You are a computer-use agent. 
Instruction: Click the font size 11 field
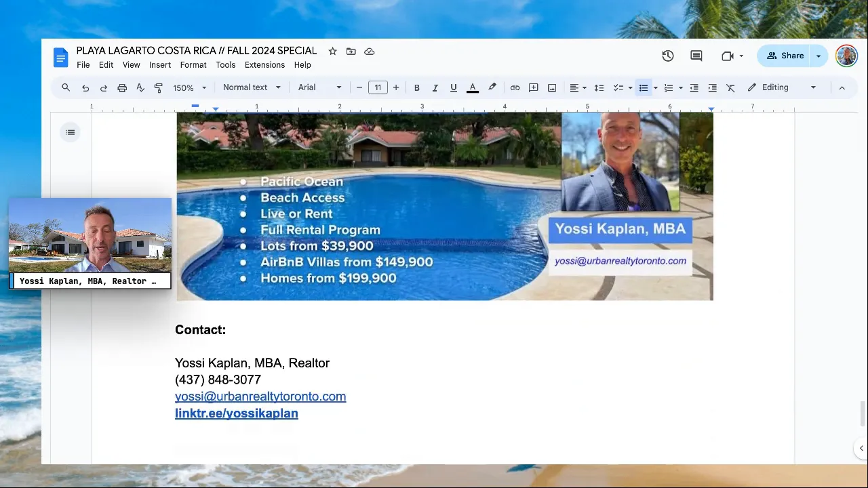378,87
